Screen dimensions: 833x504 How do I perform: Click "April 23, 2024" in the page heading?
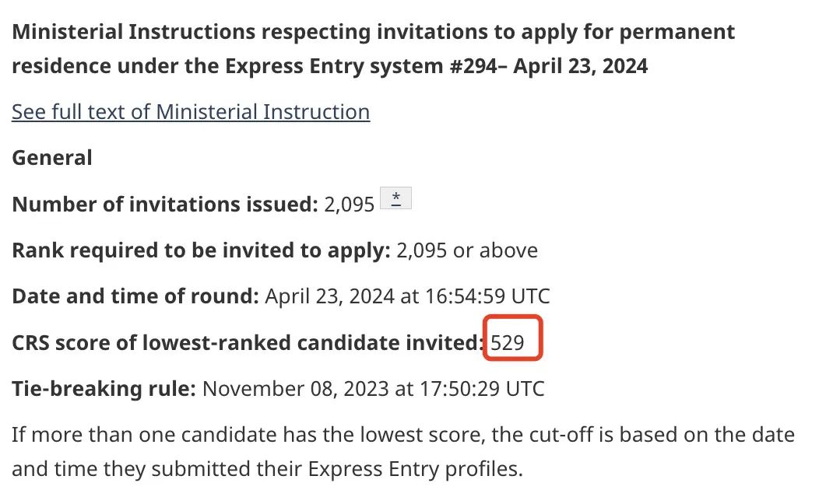(x=581, y=66)
